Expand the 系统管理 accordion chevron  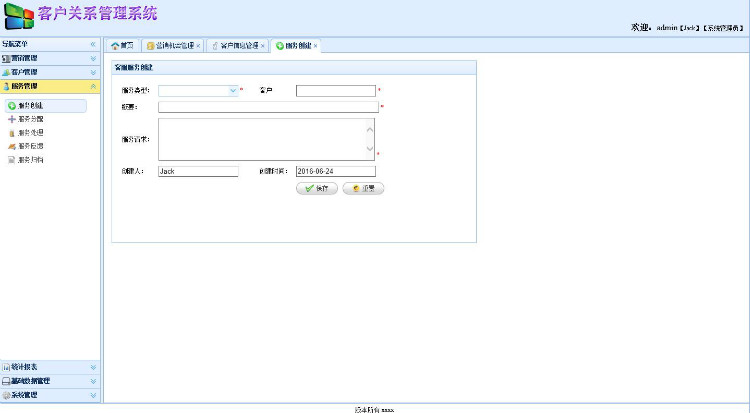(x=93, y=395)
